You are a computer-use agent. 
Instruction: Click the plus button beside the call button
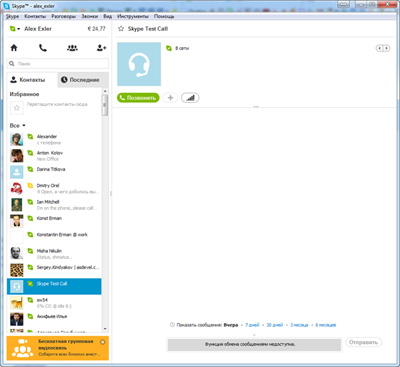coord(170,98)
